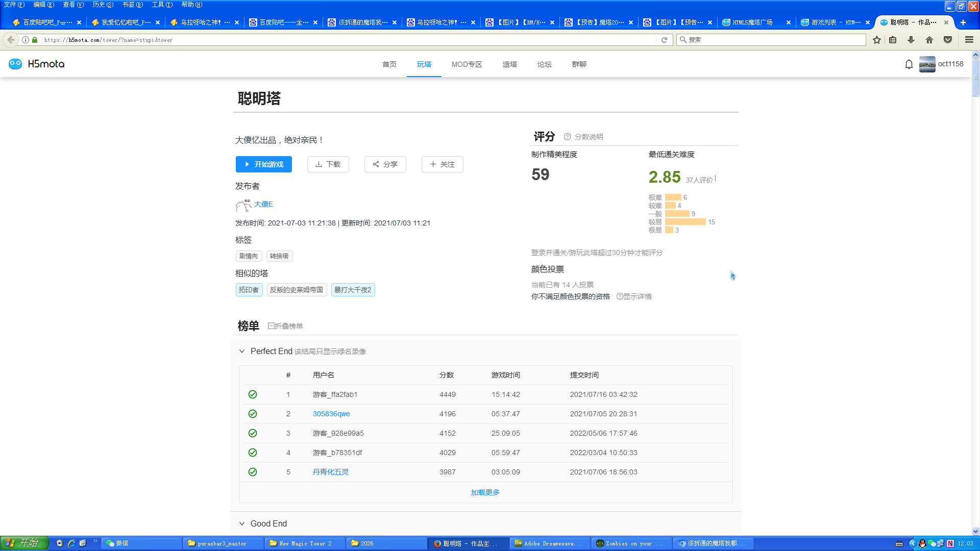Open similar tower 拓印者
Viewport: 980px width, 551px height.
click(249, 290)
